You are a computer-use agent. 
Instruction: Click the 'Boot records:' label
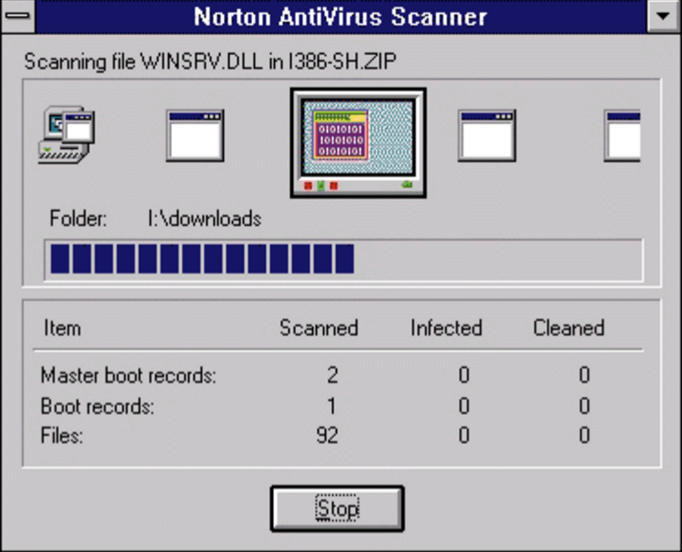(97, 406)
